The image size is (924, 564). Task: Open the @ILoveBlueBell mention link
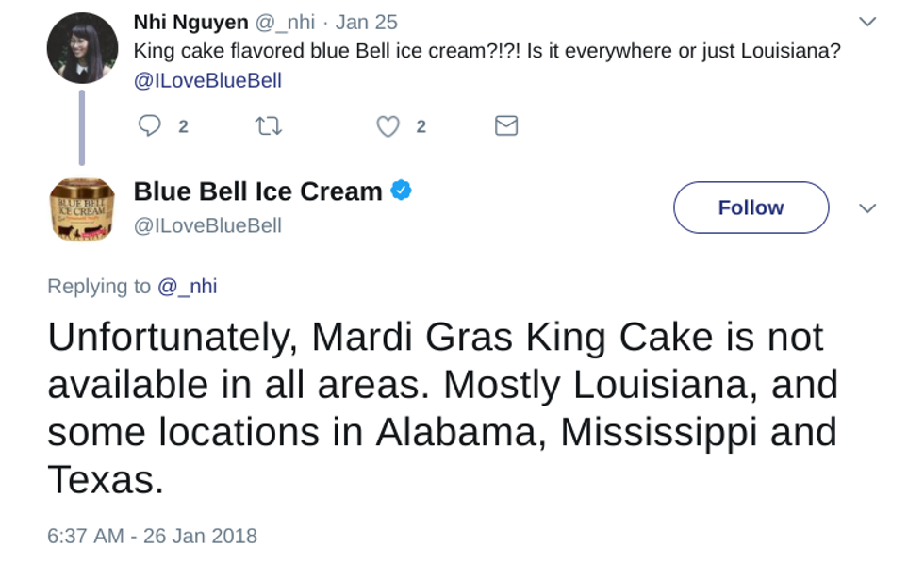tap(207, 80)
